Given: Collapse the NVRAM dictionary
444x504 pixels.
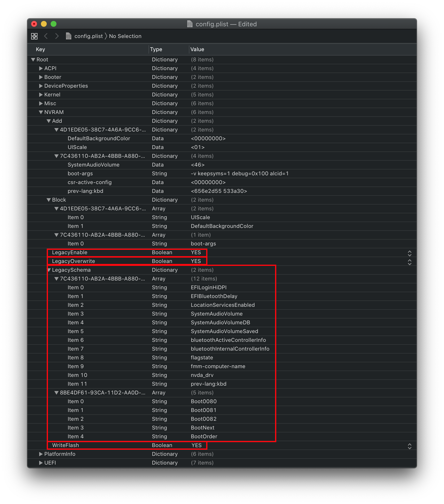Looking at the screenshot, I should click(x=41, y=112).
